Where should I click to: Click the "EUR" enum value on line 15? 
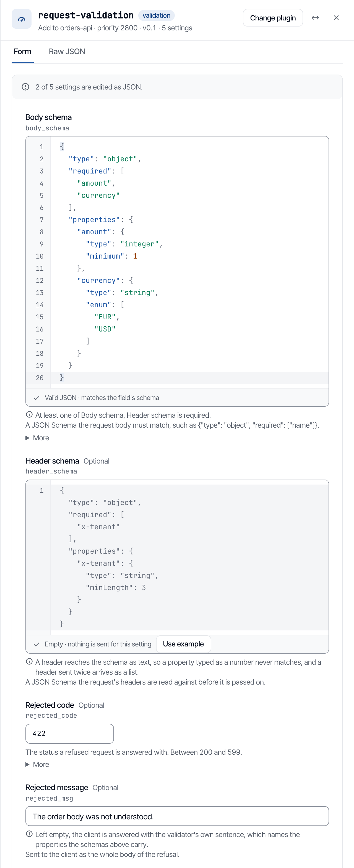click(x=105, y=317)
